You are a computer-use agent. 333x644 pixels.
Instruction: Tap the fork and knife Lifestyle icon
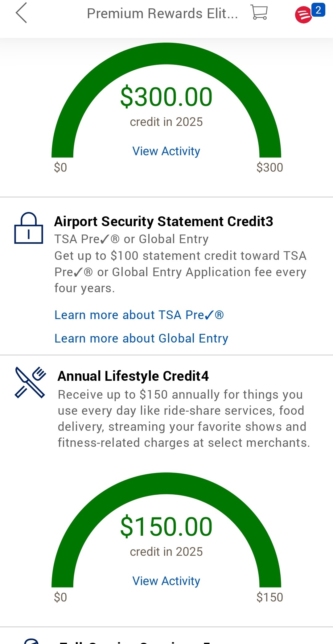coord(30,382)
